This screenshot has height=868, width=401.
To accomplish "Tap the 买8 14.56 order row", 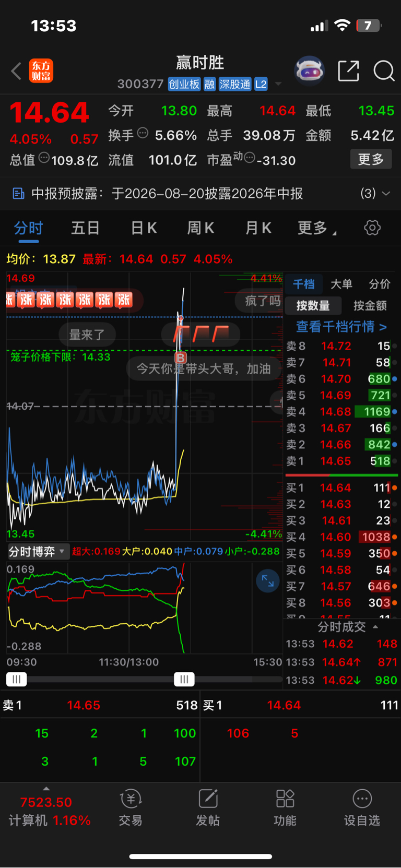I will [x=341, y=603].
